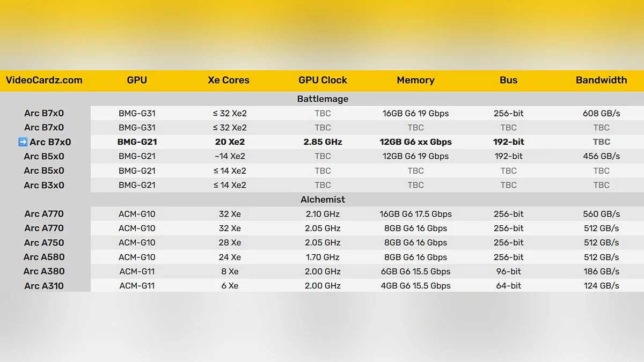644x362 pixels.
Task: Click the GPU column header
Action: coord(137,80)
